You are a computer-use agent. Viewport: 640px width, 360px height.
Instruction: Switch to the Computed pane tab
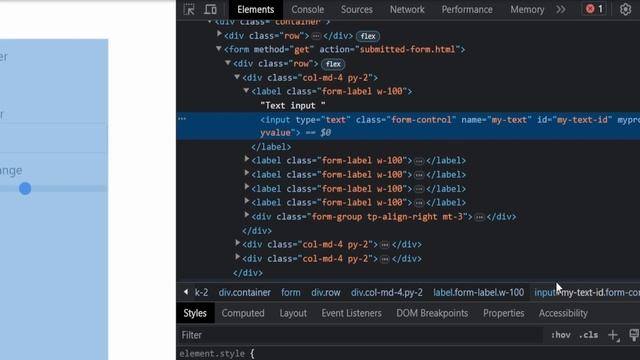coord(243,313)
